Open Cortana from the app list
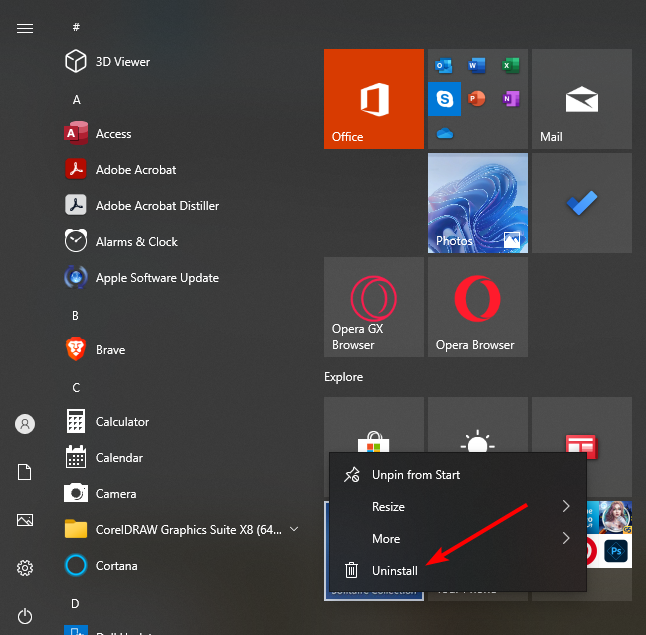The image size is (646, 635). [183, 565]
